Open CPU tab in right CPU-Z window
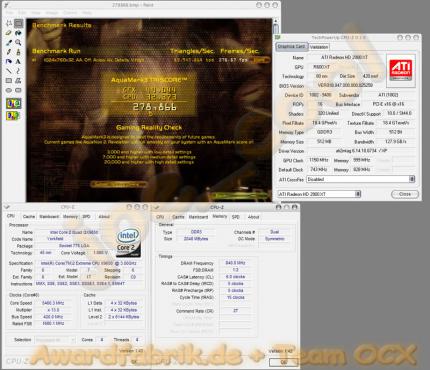 point(160,217)
